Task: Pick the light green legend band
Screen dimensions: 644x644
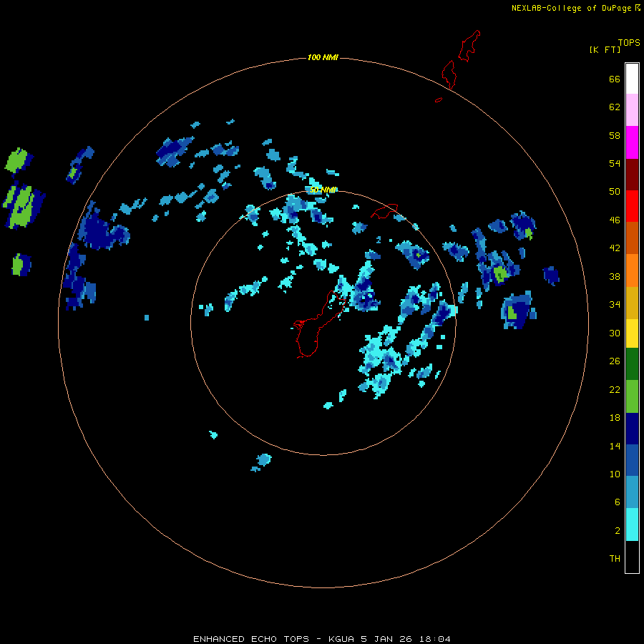Action: [x=632, y=396]
